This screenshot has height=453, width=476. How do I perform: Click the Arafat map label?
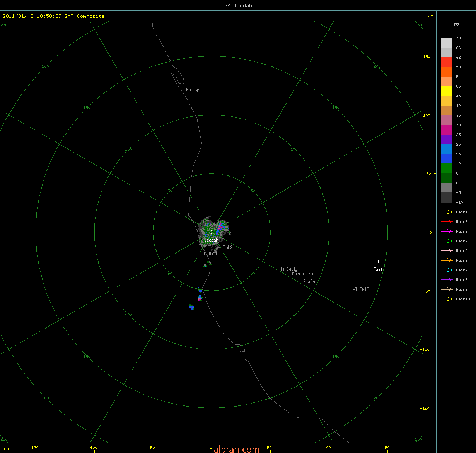pyautogui.click(x=310, y=281)
